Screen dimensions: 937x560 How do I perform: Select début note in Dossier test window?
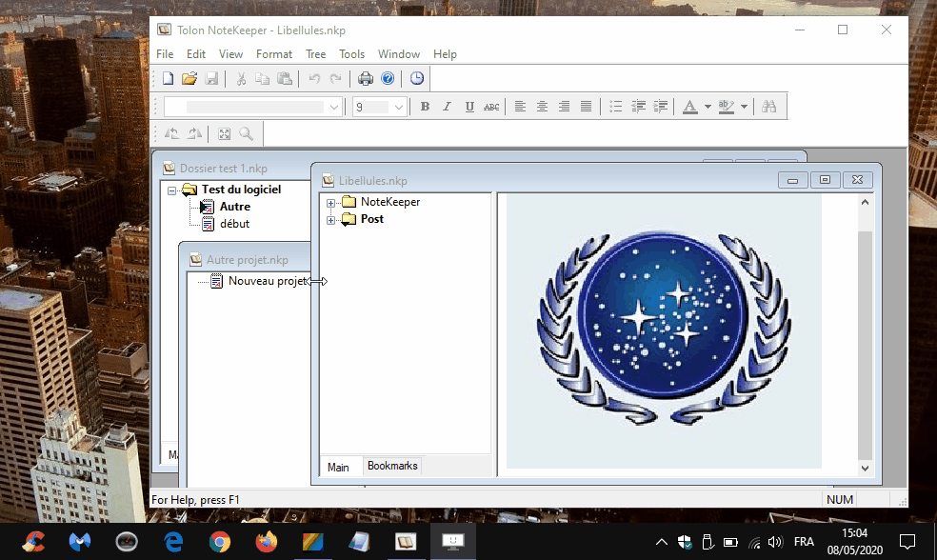[234, 224]
